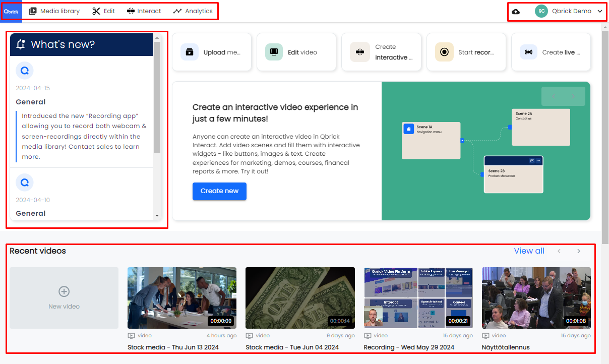
Task: Click the 2024-04-10 date text
Action: click(33, 200)
